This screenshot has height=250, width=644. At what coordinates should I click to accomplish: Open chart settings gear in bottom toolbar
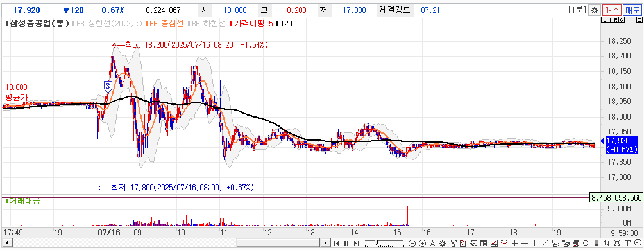point(443,243)
